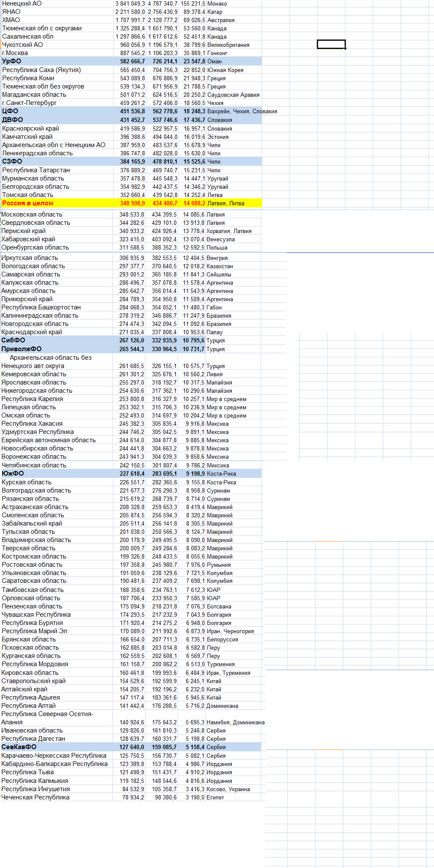Select the 'Косово, Украина' cell
This screenshot has width=434, height=868.
(228, 789)
